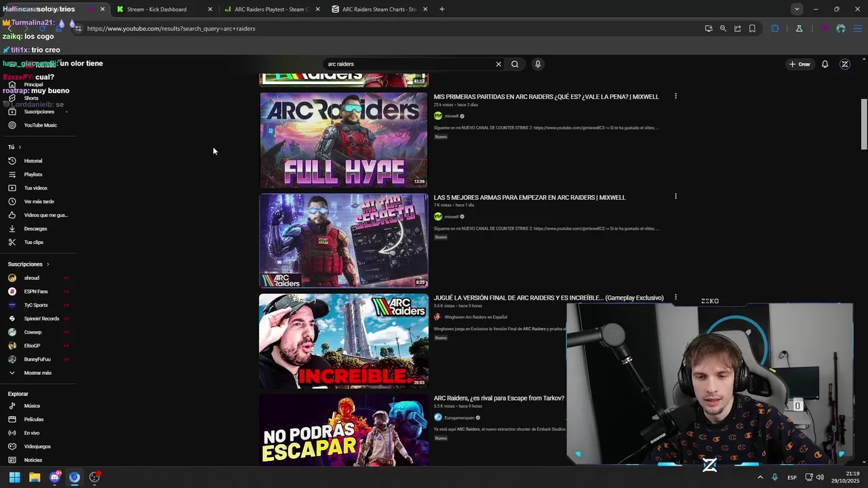The height and width of the screenshot is (488, 868).
Task: Open the NO PODRÁS ESCAPAR video thumbnail
Action: coord(344,430)
